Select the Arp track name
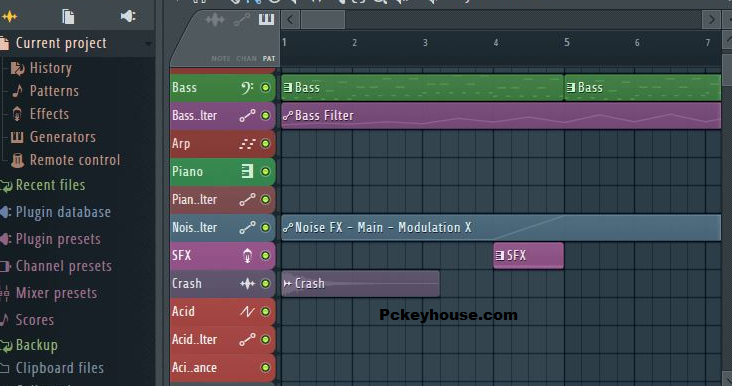This screenshot has width=732, height=386. tap(181, 143)
